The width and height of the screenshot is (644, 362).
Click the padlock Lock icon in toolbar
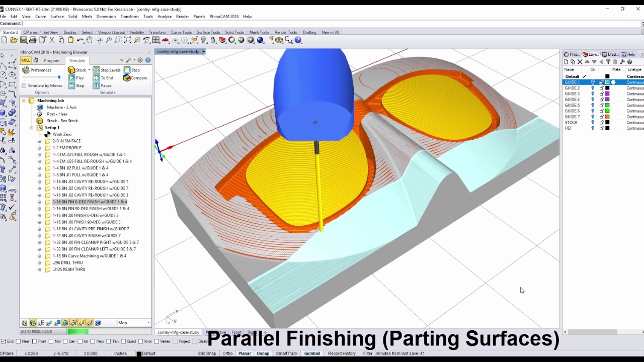tap(213, 40)
